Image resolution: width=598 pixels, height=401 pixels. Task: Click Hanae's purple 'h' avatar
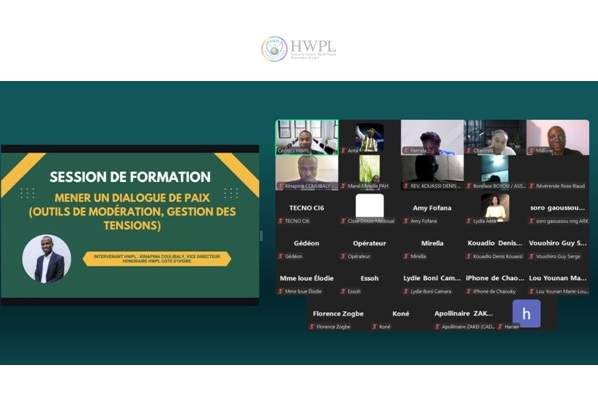(526, 314)
